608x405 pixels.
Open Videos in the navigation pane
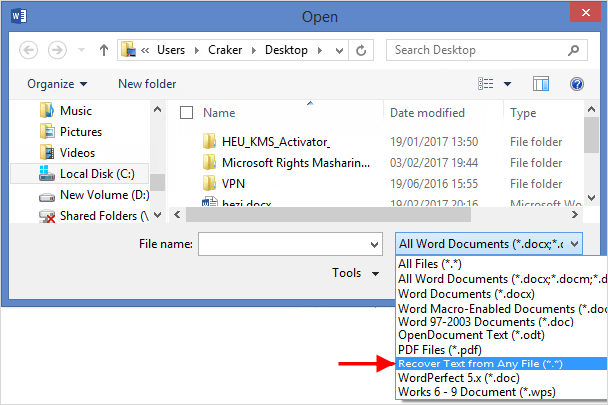(x=67, y=152)
